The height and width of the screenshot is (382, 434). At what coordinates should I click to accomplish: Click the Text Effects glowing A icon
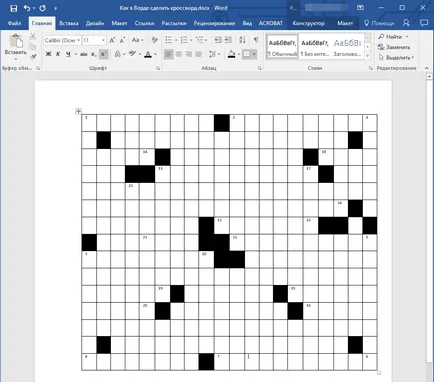(117, 54)
